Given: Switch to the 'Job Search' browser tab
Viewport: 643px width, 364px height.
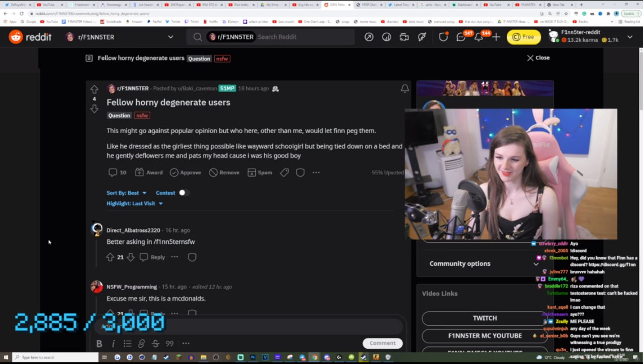Looking at the screenshot, I should [146, 5].
